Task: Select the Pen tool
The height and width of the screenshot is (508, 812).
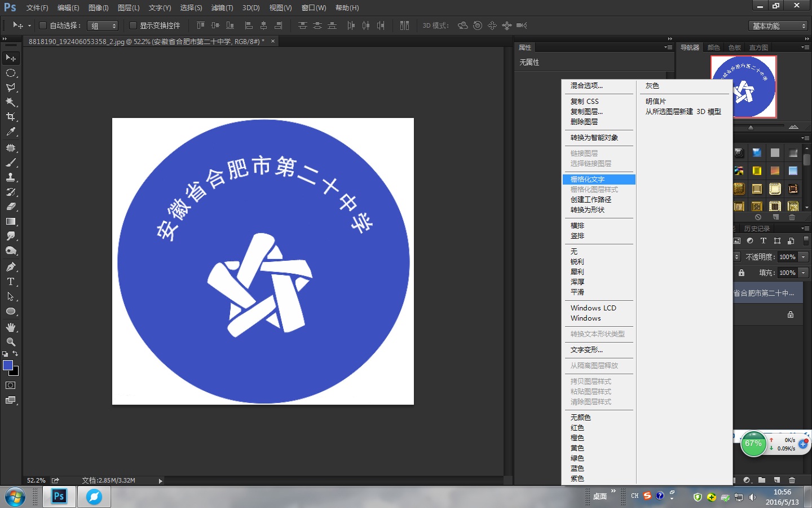Action: (11, 267)
